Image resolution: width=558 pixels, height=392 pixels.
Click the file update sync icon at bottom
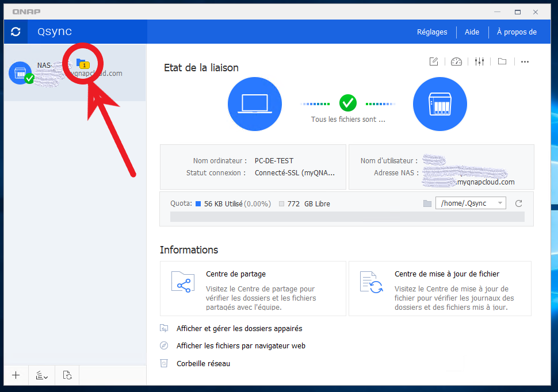(x=67, y=375)
